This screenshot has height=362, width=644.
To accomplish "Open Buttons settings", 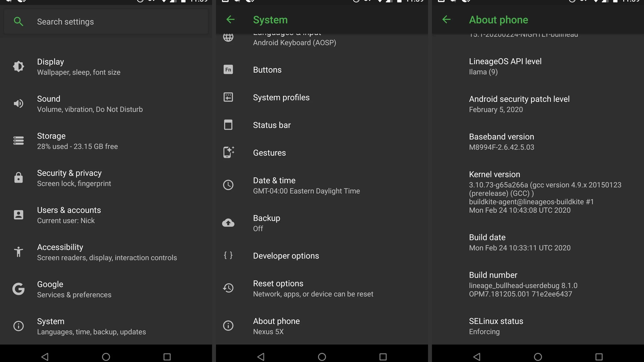I will pos(322,70).
